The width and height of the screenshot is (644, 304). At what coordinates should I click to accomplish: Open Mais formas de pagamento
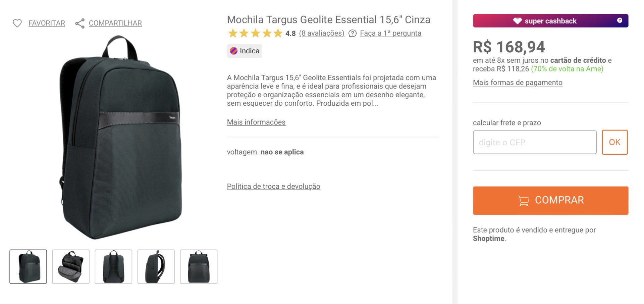[518, 83]
